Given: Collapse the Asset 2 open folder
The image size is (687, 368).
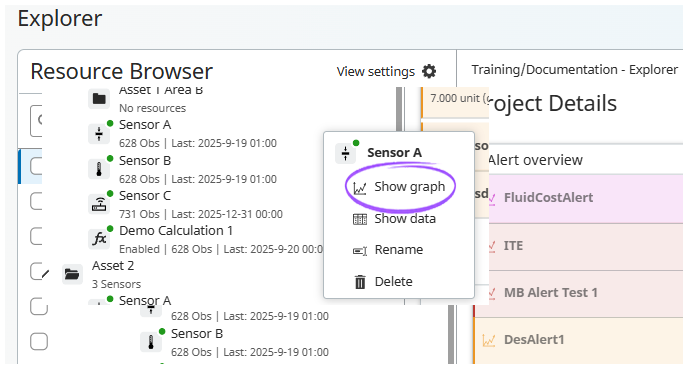Looking at the screenshot, I should [72, 275].
